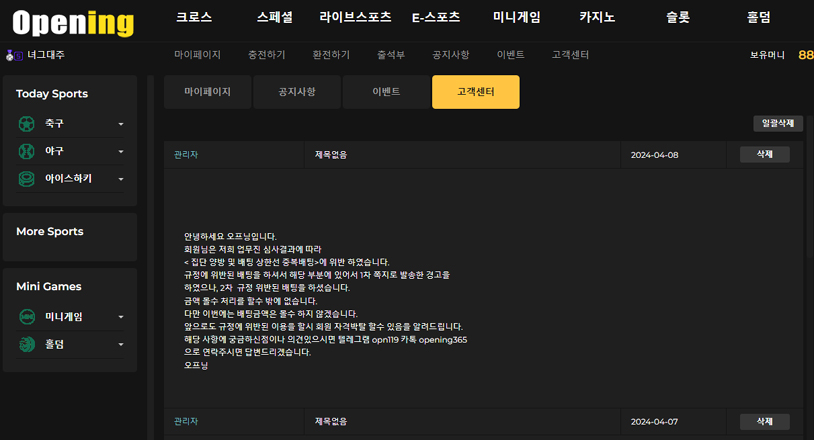Expand the 축구 dropdown arrow
814x440 pixels.
121,125
